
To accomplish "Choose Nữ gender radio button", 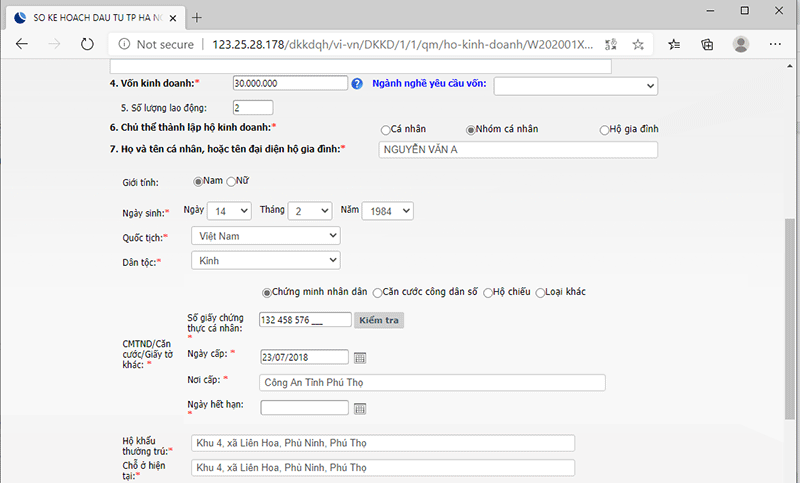I will pos(231,182).
